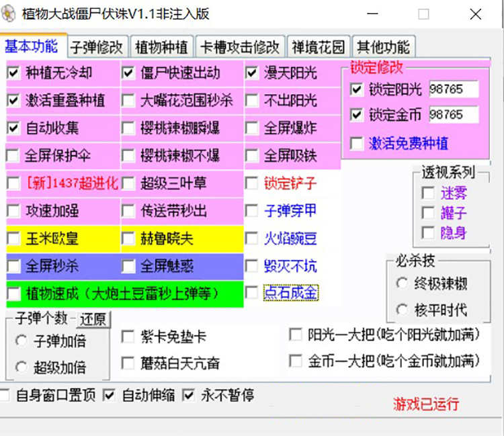Enable 攻速加强 checkbox
Viewport: 504px width, 436px height.
[x=13, y=211]
